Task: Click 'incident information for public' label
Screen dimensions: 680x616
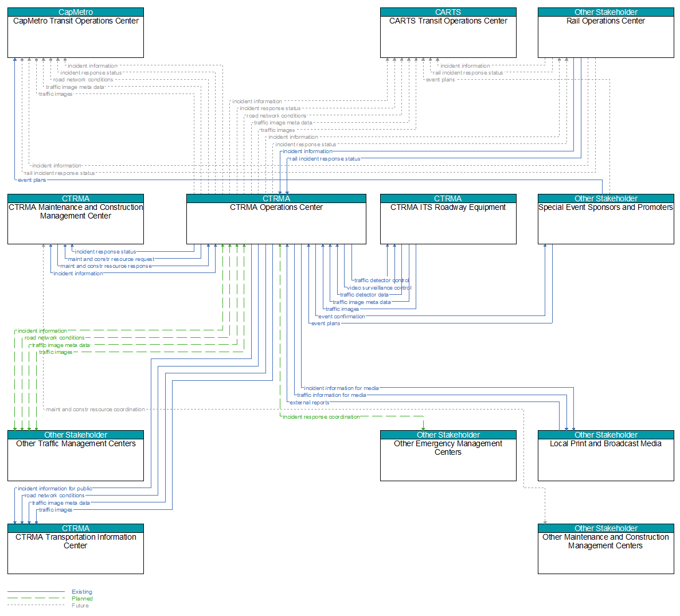Action: tap(55, 489)
